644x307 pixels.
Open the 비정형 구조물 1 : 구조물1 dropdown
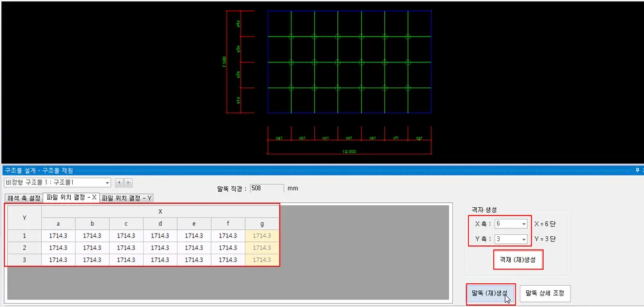tap(57, 182)
